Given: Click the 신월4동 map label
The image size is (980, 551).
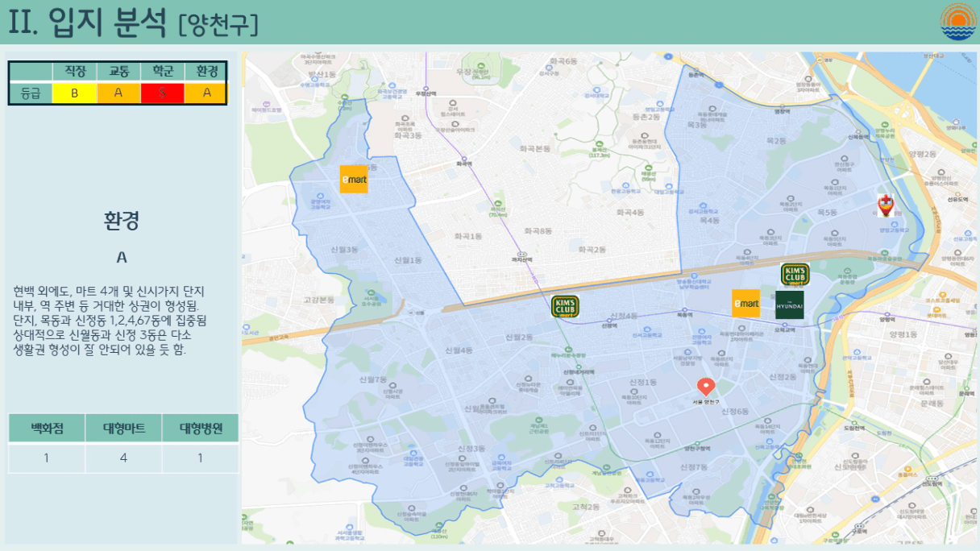Looking at the screenshot, I should [x=459, y=350].
